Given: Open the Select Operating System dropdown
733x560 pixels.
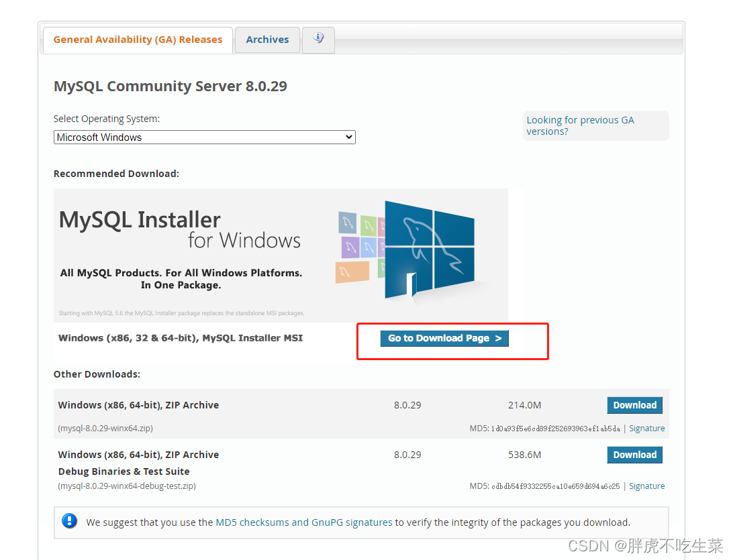Looking at the screenshot, I should click(x=205, y=137).
